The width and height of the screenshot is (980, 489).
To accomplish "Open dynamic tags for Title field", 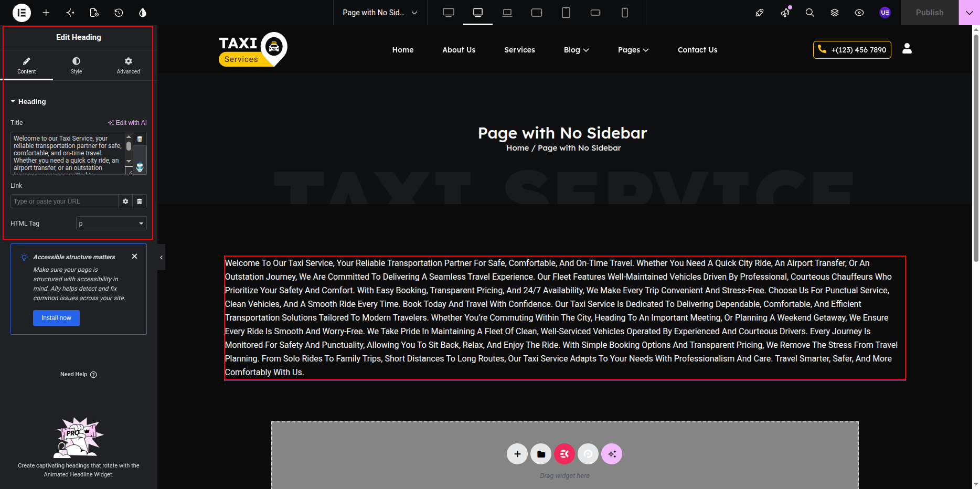I will point(140,139).
